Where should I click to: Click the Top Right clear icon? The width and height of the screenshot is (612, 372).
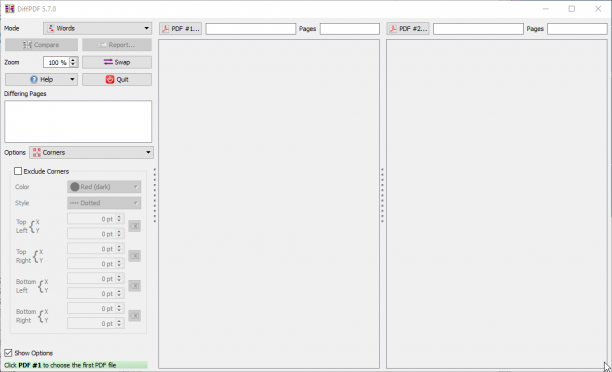point(135,256)
